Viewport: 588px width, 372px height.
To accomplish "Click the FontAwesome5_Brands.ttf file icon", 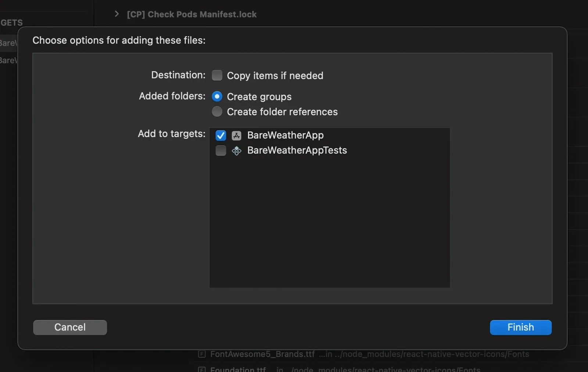I will [x=202, y=354].
